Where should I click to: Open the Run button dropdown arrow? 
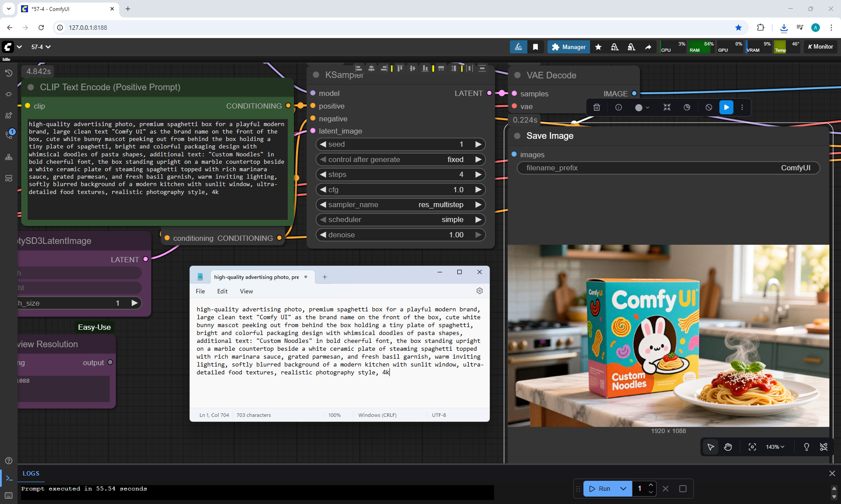coord(623,489)
